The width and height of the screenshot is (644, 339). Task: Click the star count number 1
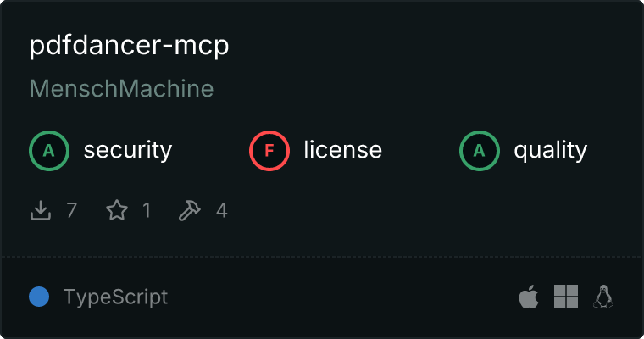(147, 210)
